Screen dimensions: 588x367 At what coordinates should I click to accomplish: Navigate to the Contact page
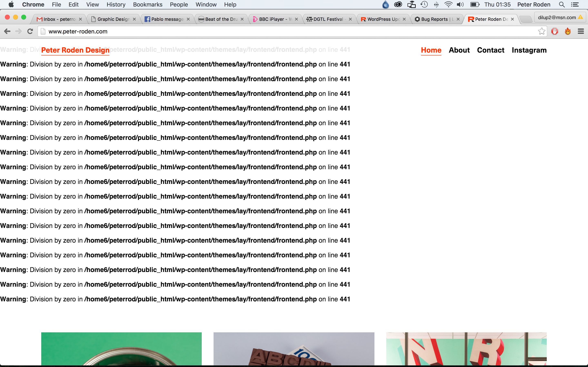[491, 50]
